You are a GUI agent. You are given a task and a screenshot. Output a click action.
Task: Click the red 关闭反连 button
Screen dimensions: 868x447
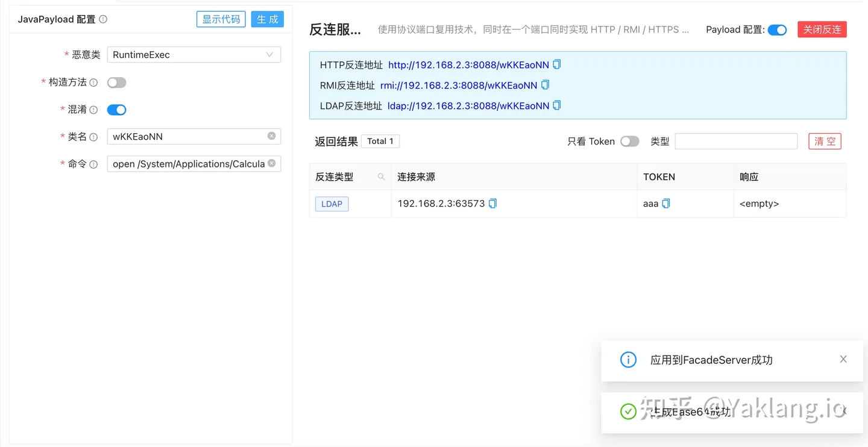822,30
